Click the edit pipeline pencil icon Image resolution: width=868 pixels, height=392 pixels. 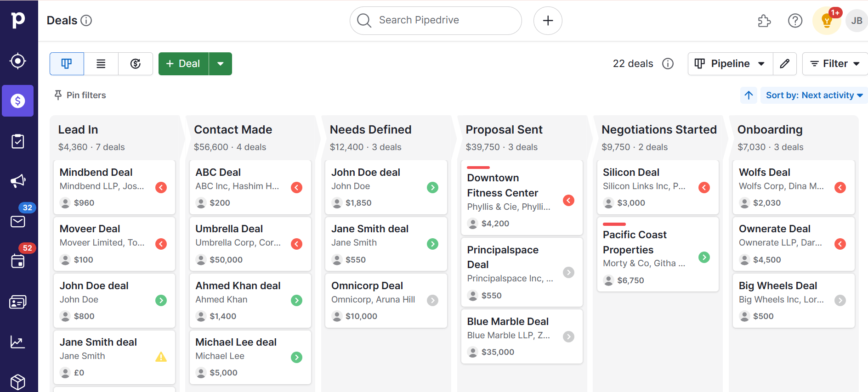[785, 63]
